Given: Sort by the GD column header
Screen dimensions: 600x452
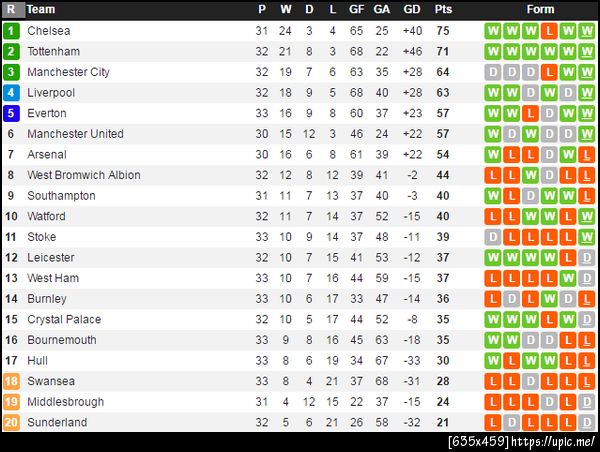Looking at the screenshot, I should (412, 9).
